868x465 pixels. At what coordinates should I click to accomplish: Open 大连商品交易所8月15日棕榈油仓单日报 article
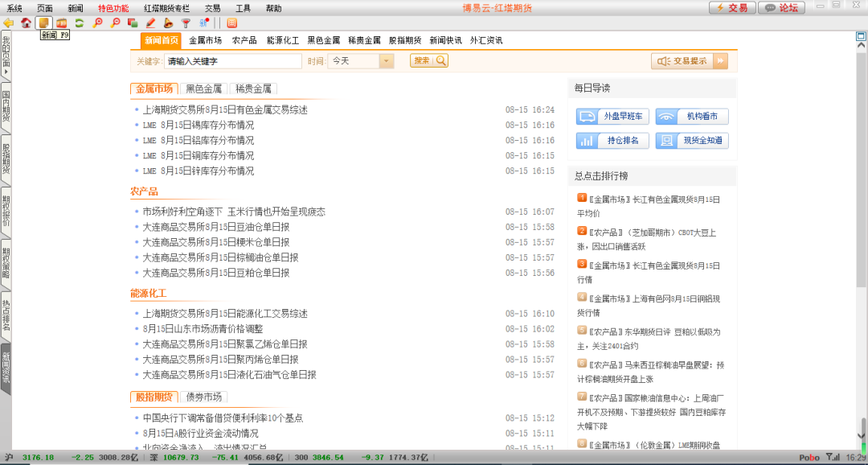[220, 257]
